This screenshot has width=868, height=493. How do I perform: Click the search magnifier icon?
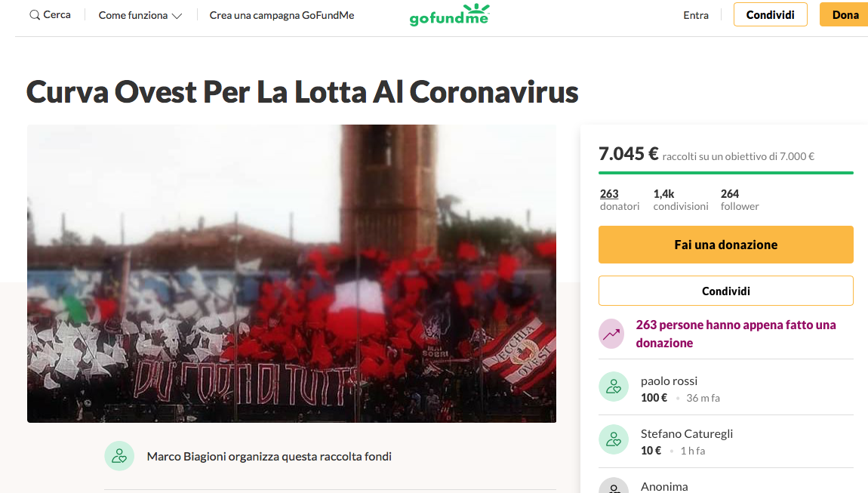click(34, 15)
